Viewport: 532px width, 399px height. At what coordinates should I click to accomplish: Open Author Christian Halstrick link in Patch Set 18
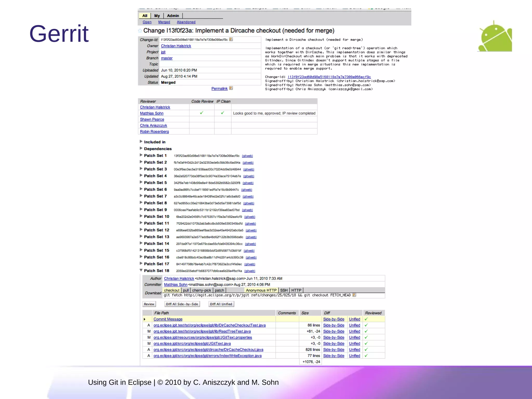[x=179, y=278]
